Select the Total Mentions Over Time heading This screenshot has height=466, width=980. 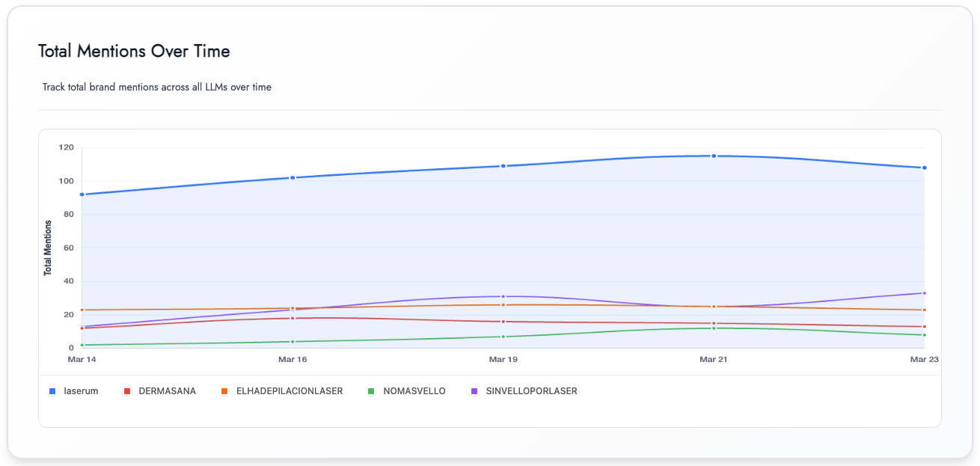point(133,51)
